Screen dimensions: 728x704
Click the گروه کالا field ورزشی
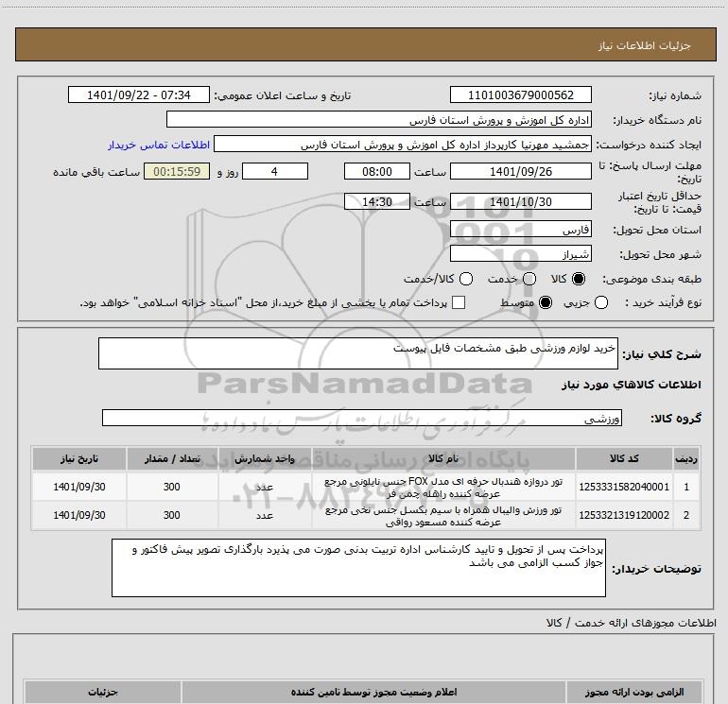click(362, 418)
